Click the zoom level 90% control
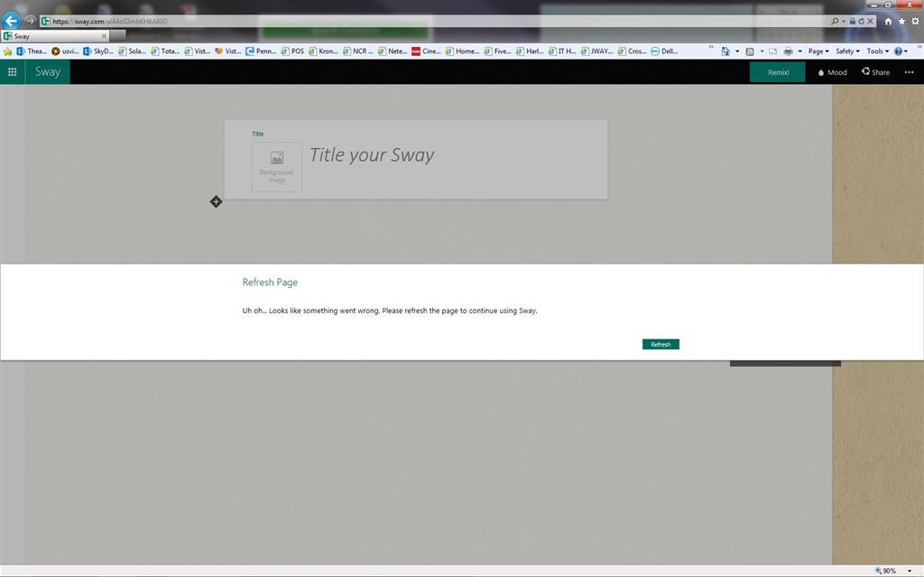This screenshot has width=924, height=577. 885,571
